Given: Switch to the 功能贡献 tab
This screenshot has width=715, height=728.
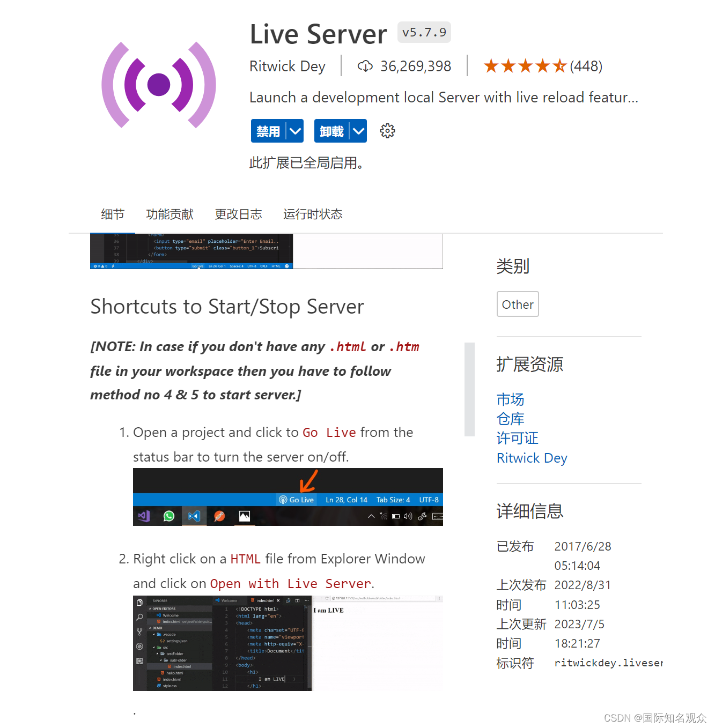Looking at the screenshot, I should 169,214.
